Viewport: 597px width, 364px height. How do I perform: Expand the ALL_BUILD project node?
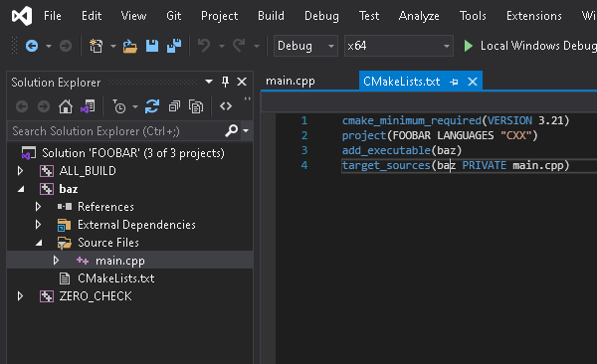(20, 171)
